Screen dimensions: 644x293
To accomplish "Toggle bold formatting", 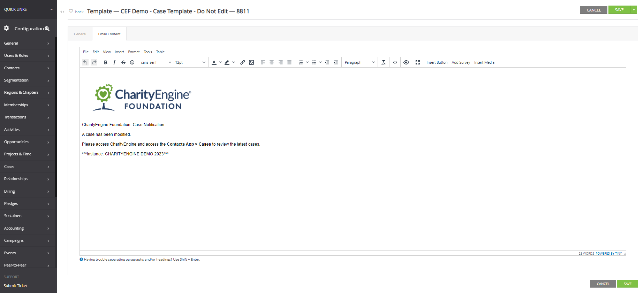I will (106, 62).
